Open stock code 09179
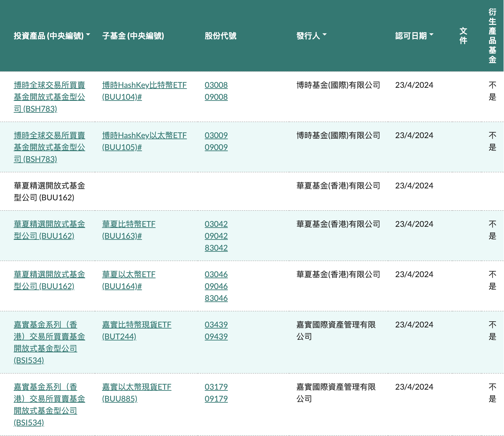This screenshot has height=436, width=504. tap(216, 399)
